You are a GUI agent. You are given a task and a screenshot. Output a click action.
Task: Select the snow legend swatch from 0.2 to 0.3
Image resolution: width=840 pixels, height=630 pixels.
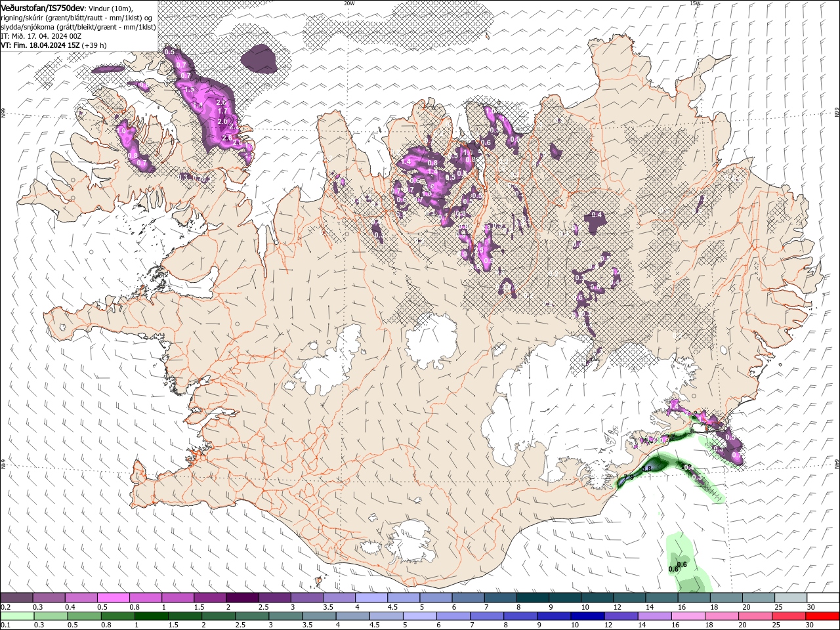[16, 598]
